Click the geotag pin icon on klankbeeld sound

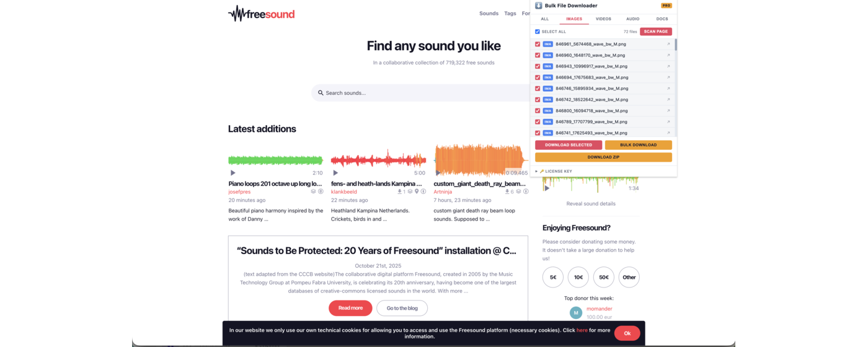coord(417,191)
